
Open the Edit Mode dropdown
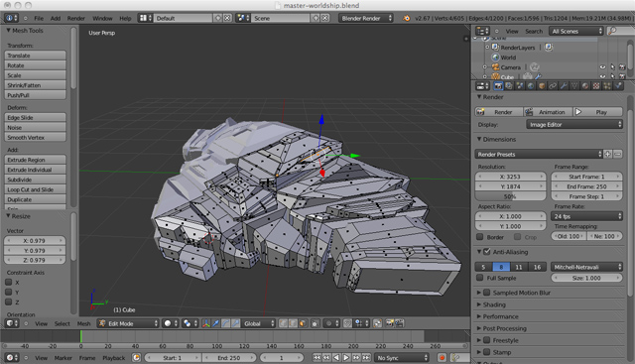[128, 323]
